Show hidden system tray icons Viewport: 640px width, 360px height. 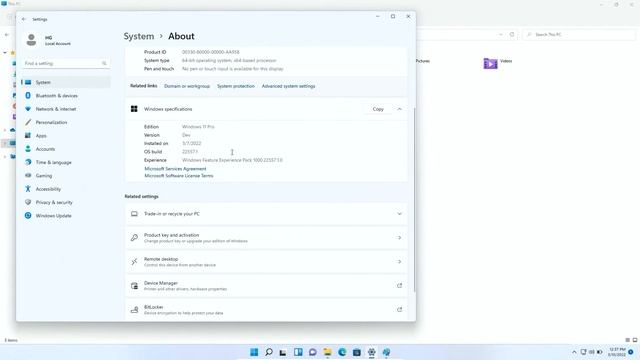[574, 352]
